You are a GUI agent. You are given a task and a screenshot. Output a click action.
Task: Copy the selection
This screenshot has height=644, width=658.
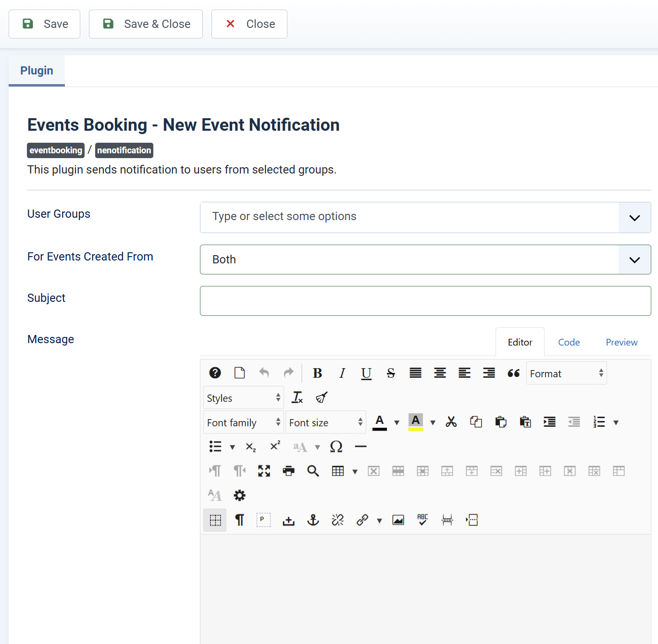click(476, 422)
